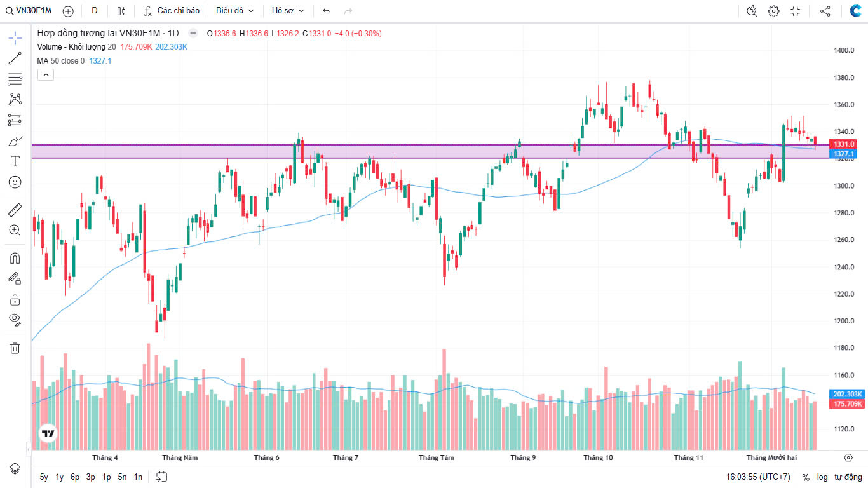Toggle fullscreen mode
The height and width of the screenshot is (488, 868).
pyautogui.click(x=795, y=11)
